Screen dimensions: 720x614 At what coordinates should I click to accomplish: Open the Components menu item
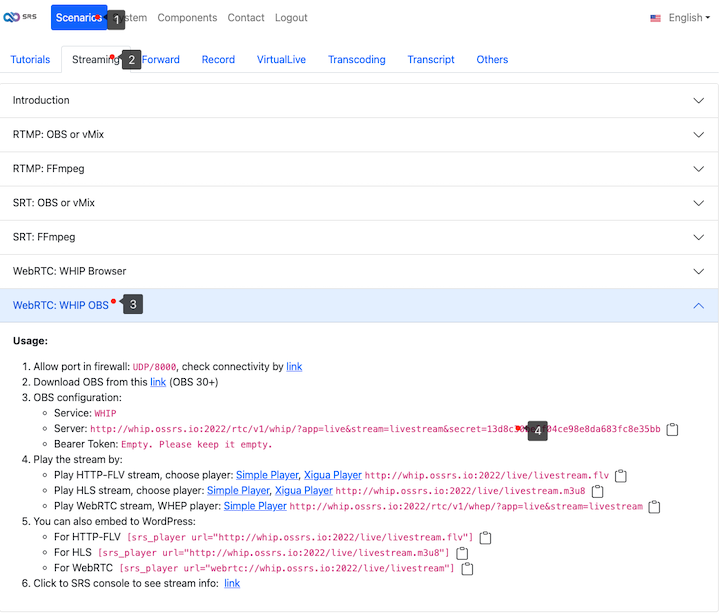(187, 18)
